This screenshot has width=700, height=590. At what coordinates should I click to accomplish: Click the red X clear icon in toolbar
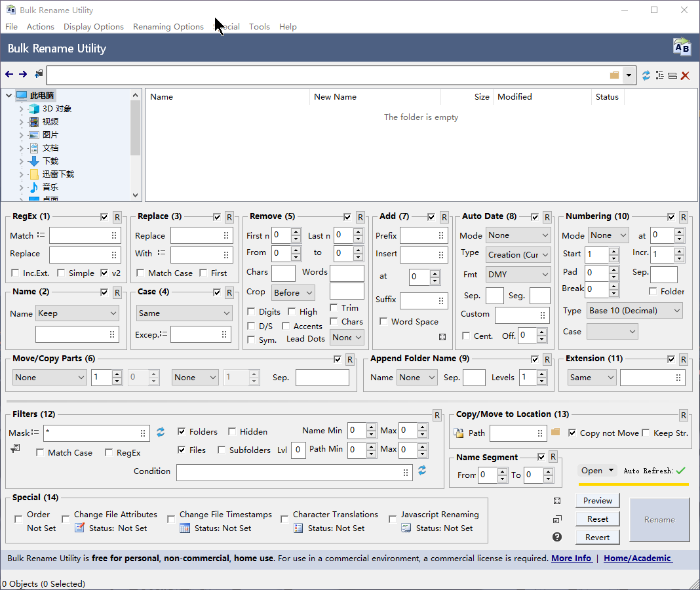click(686, 76)
